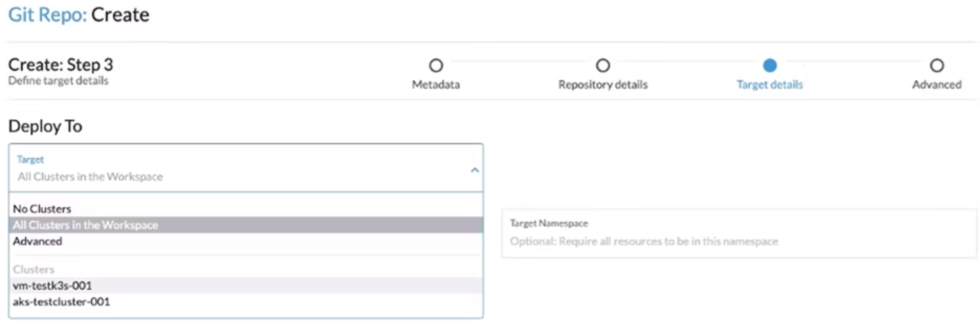Open the Git Repo breadcrumb link

tap(47, 15)
